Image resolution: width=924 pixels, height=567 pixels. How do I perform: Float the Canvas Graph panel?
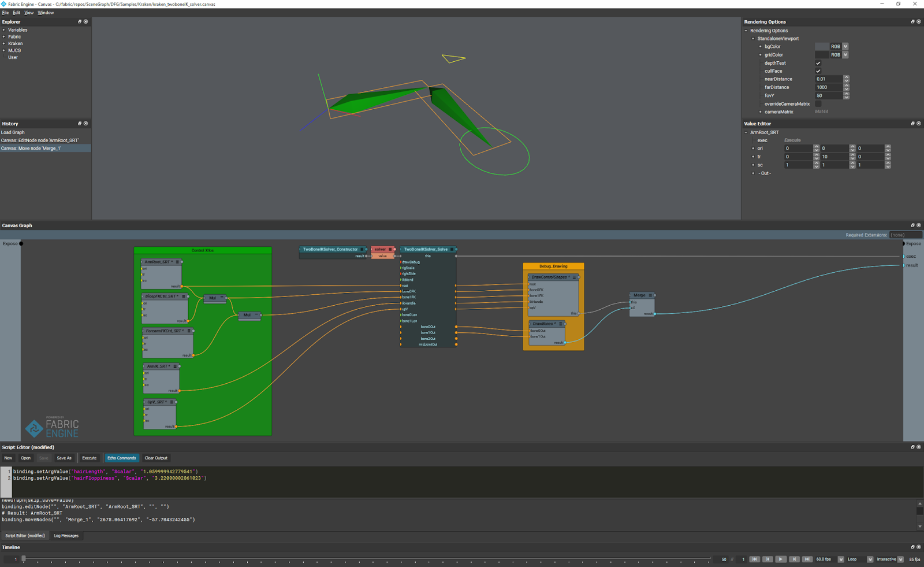point(912,225)
